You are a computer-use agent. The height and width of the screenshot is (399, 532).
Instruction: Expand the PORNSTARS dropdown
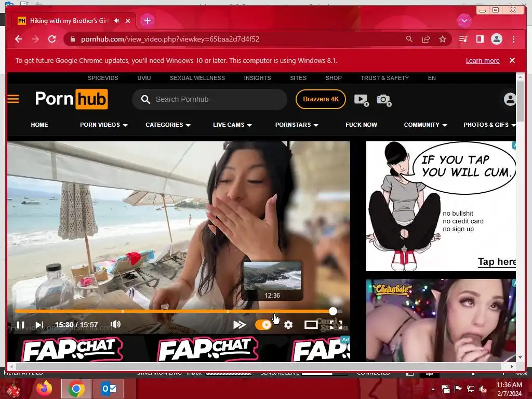[x=297, y=125]
